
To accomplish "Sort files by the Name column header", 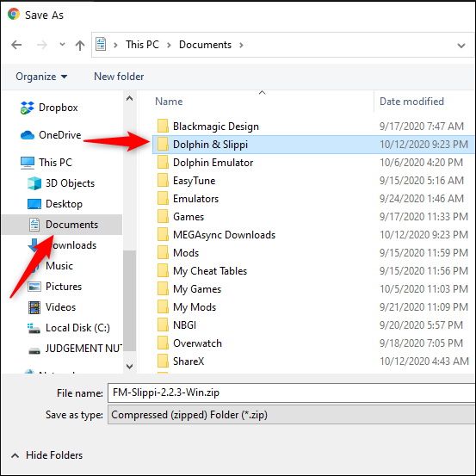I will 169,102.
